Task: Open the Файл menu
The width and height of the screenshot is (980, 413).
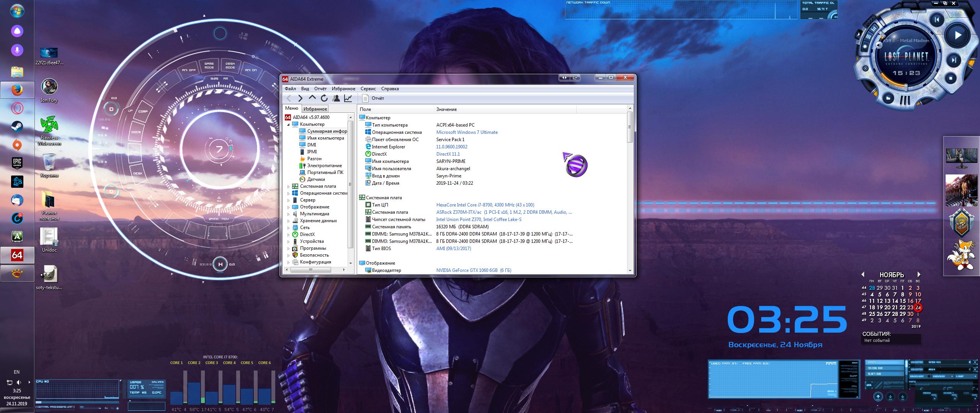Action: (x=290, y=89)
